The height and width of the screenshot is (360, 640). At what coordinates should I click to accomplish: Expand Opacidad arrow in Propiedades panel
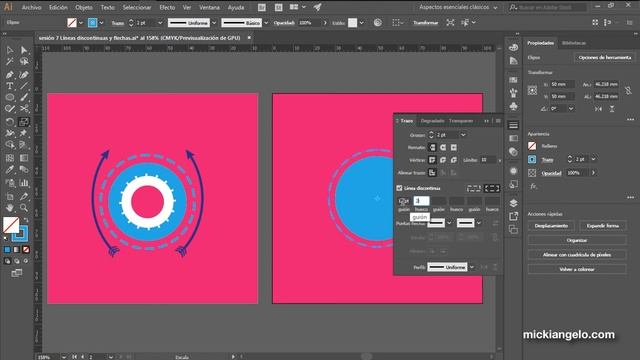pyautogui.click(x=593, y=173)
